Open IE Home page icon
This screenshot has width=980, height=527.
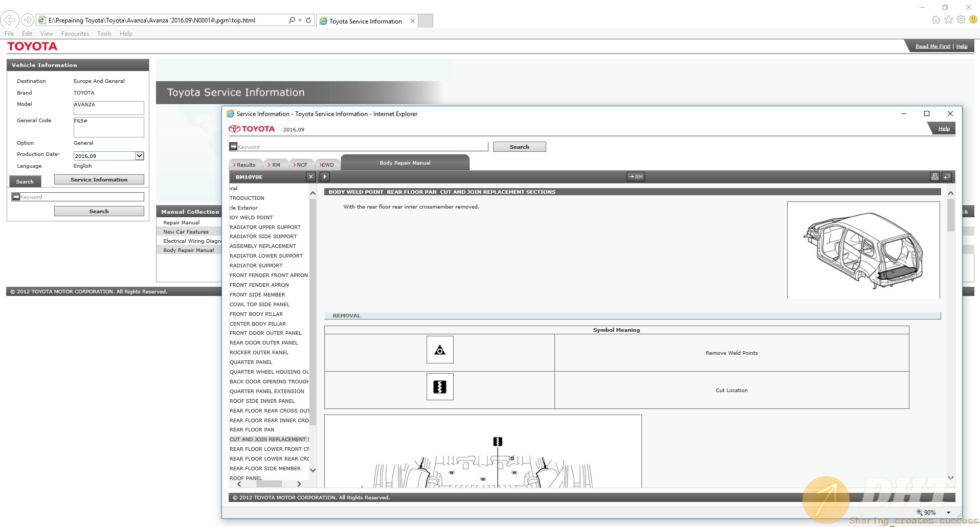(x=936, y=19)
